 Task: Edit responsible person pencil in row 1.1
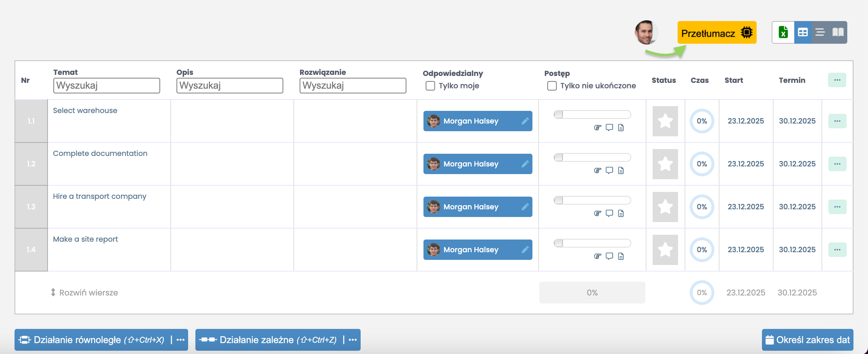[525, 121]
